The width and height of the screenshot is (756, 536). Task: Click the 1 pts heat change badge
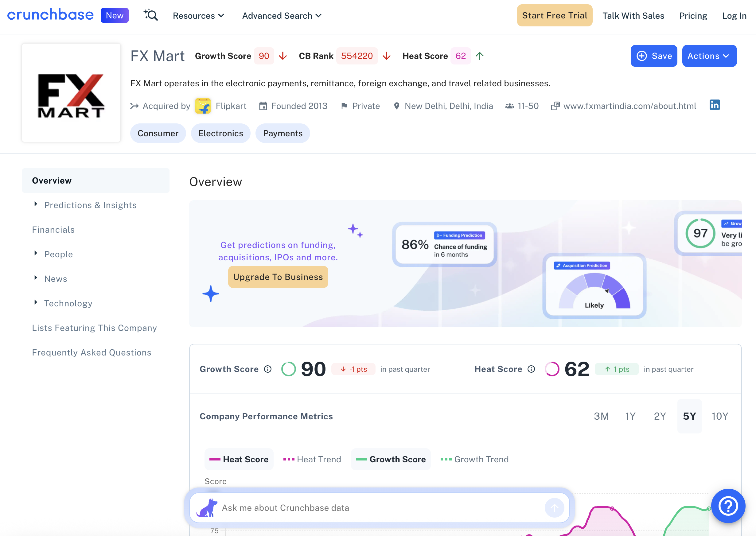point(616,369)
